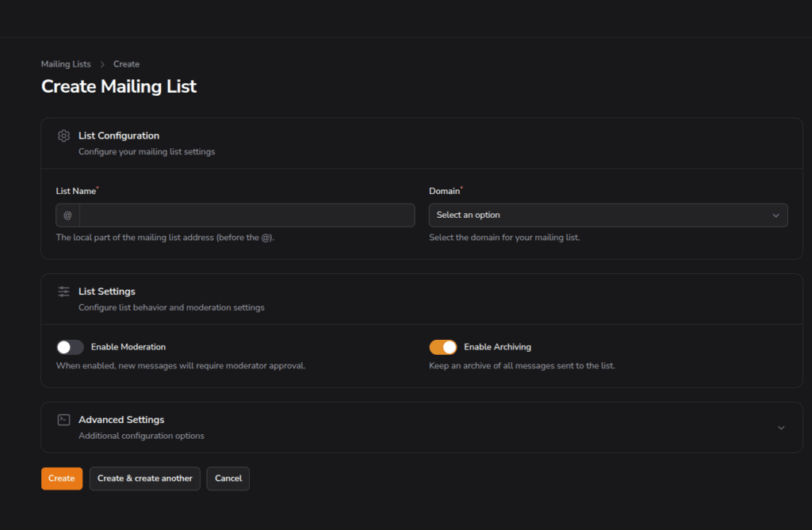Click the 'Create & create another' button
This screenshot has width=812, height=530.
pos(144,479)
